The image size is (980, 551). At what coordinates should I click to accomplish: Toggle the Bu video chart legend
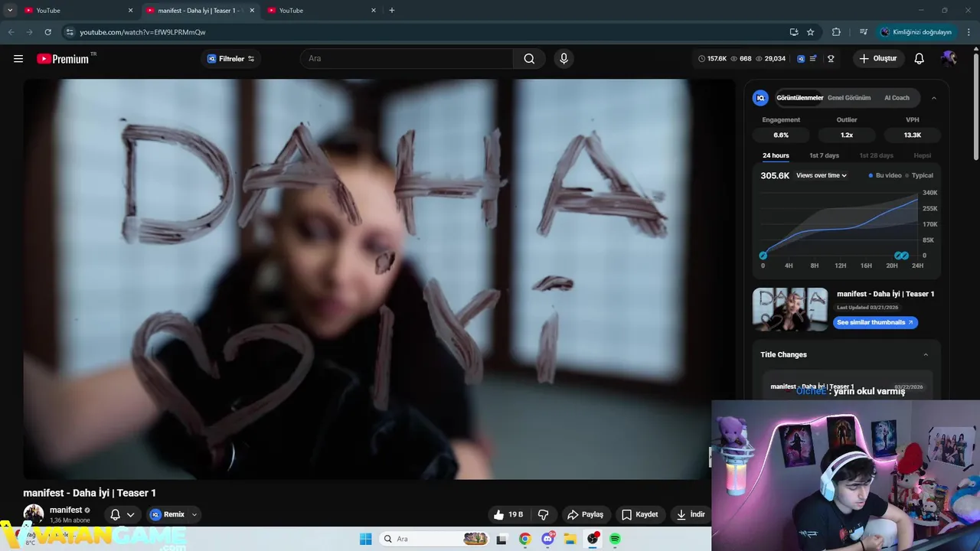click(885, 176)
